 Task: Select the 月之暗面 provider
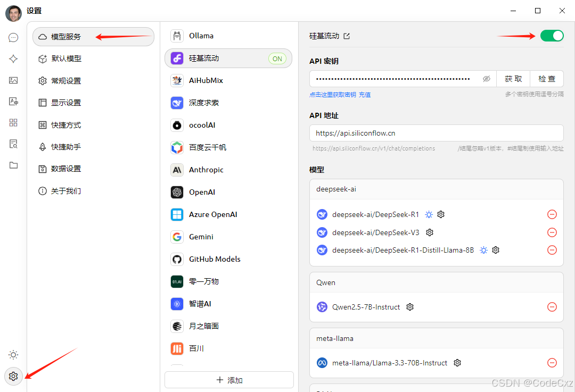(228, 327)
